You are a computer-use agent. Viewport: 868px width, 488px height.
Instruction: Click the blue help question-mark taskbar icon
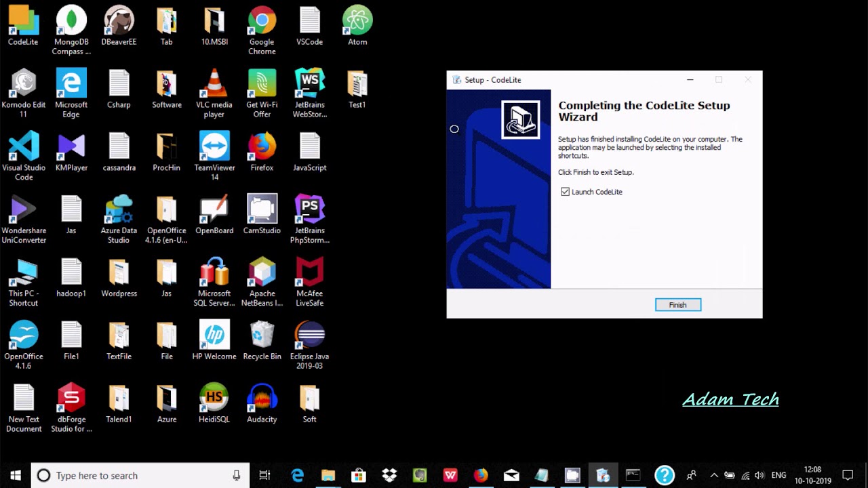coord(665,475)
